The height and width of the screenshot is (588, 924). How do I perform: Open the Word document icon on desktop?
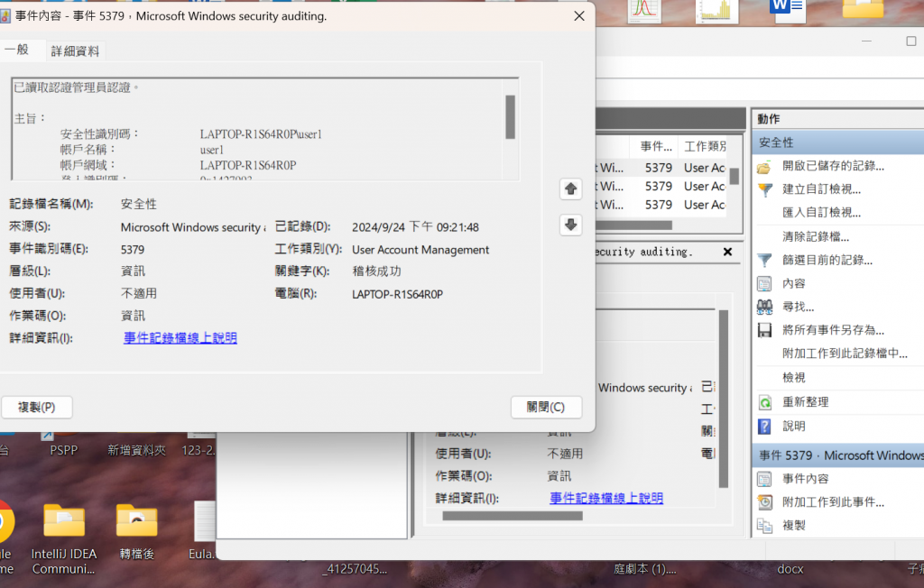pos(787,9)
